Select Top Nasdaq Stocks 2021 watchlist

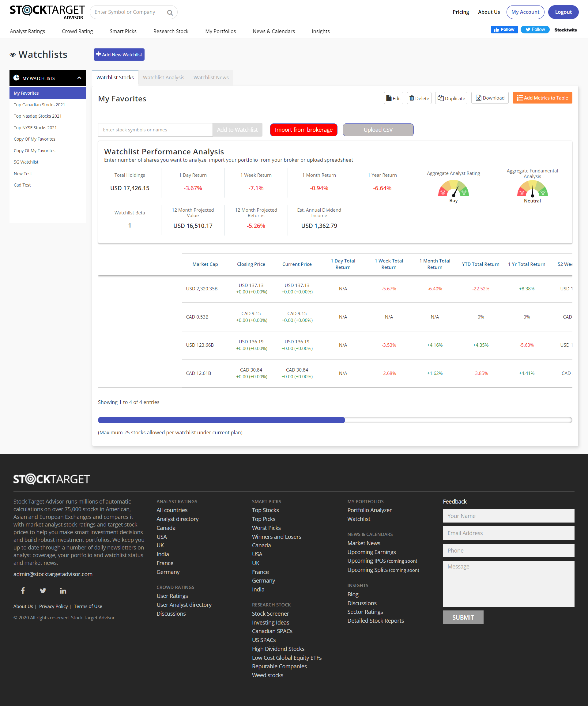pos(48,116)
